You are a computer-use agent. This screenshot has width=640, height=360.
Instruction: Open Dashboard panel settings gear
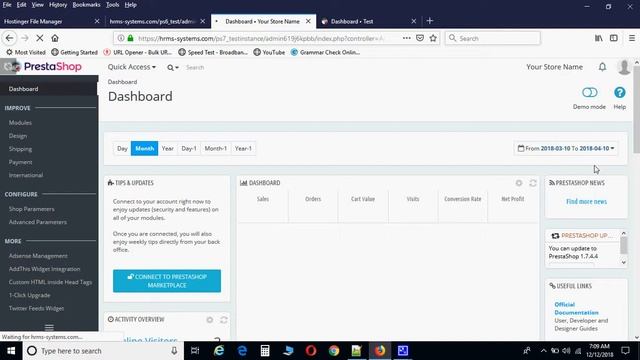(x=519, y=183)
